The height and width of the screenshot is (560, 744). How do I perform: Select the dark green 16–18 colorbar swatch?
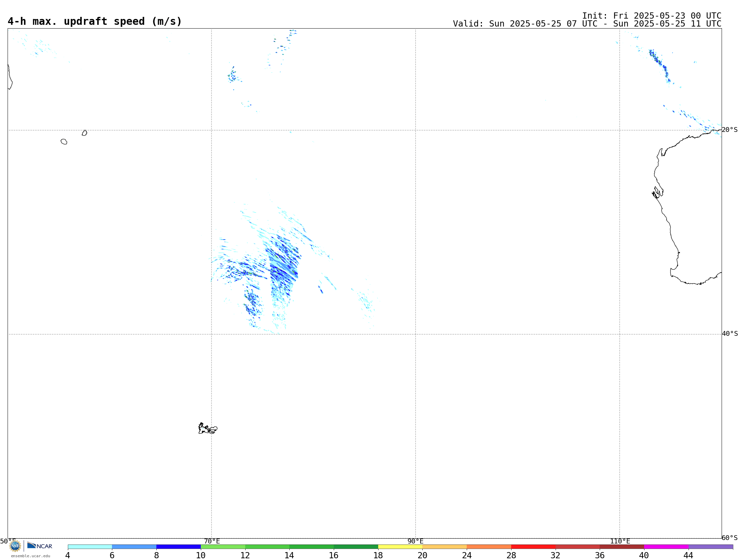point(356,547)
